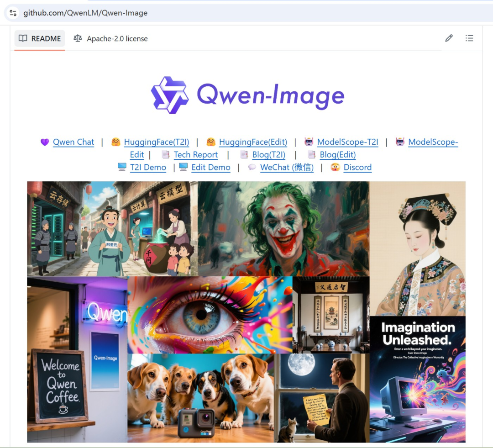Open site permissions icon in the address bar
This screenshot has width=493, height=448.
pos(12,13)
